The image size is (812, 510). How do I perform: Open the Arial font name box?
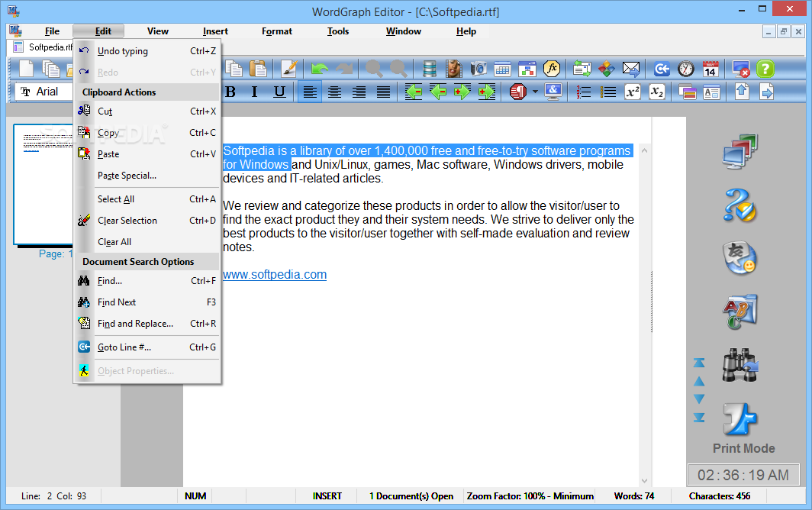click(x=46, y=92)
